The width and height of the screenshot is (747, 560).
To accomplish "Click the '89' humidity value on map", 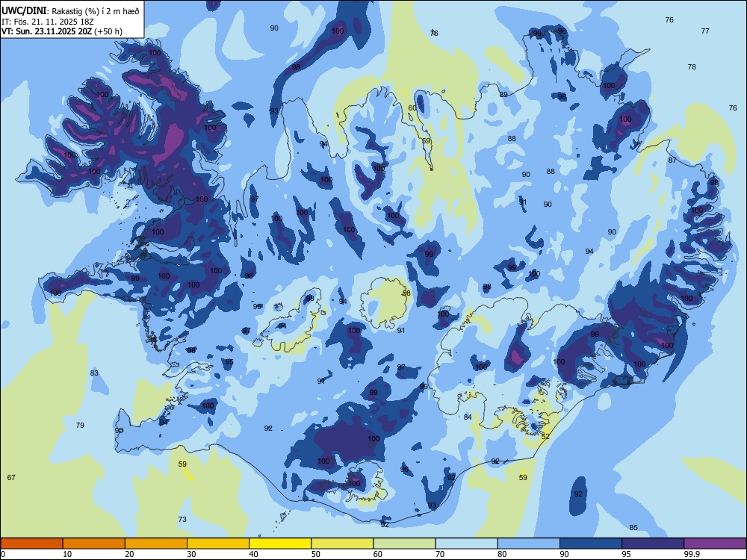I will point(503,94).
